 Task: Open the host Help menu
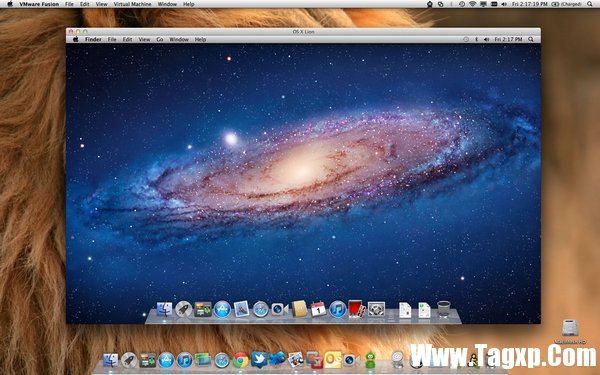pyautogui.click(x=189, y=4)
